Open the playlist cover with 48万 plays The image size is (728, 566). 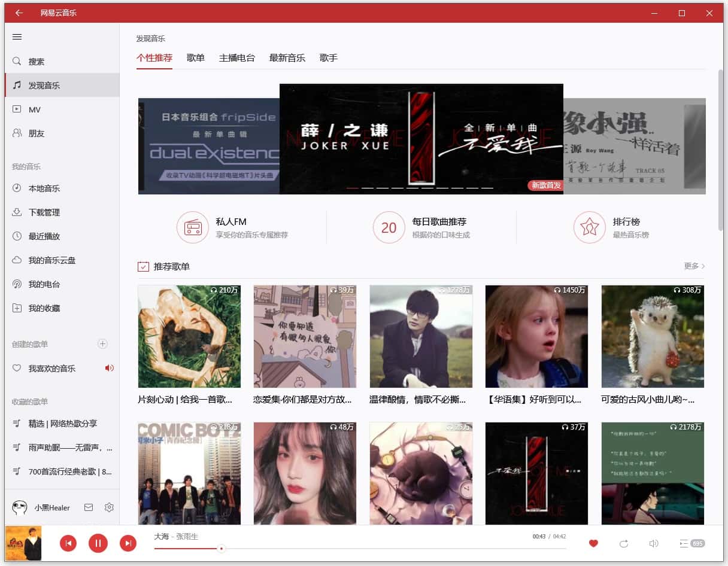click(305, 473)
